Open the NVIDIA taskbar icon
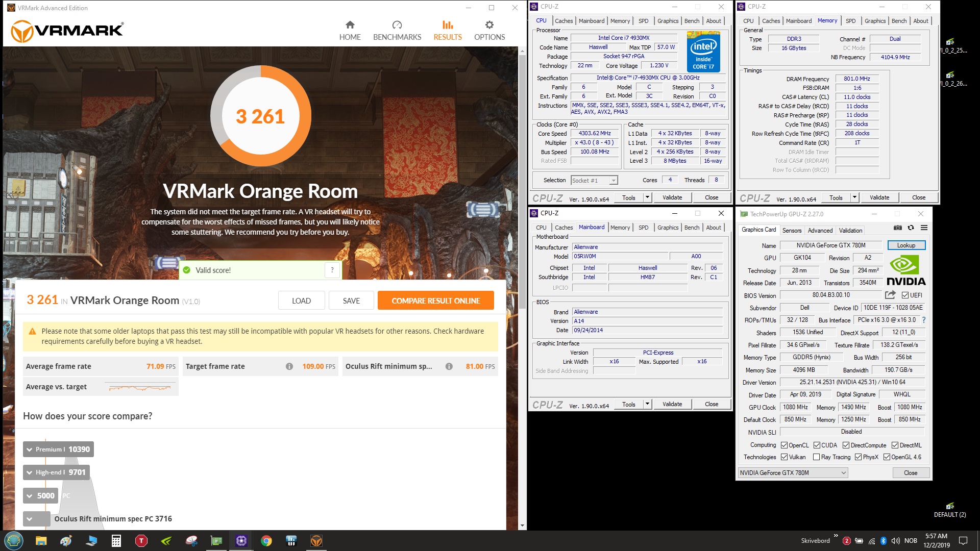Image resolution: width=980 pixels, height=551 pixels. point(166,541)
